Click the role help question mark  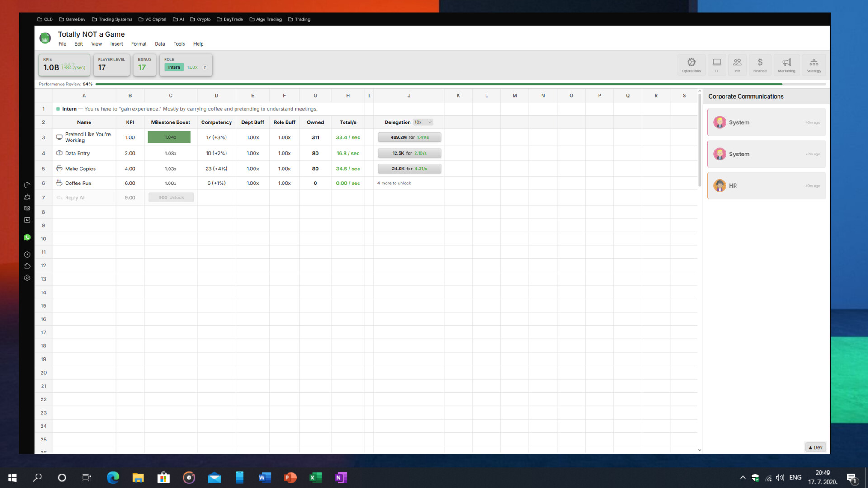pyautogui.click(x=205, y=67)
